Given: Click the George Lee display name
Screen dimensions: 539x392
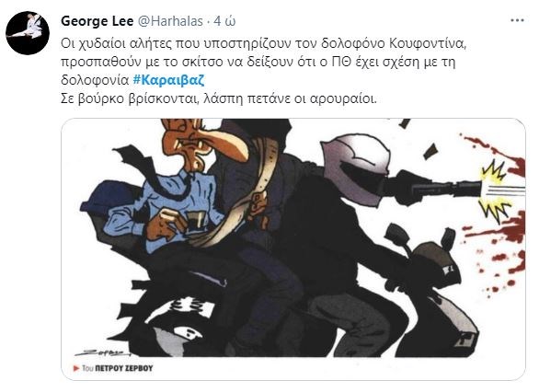Looking at the screenshot, I should tap(97, 21).
